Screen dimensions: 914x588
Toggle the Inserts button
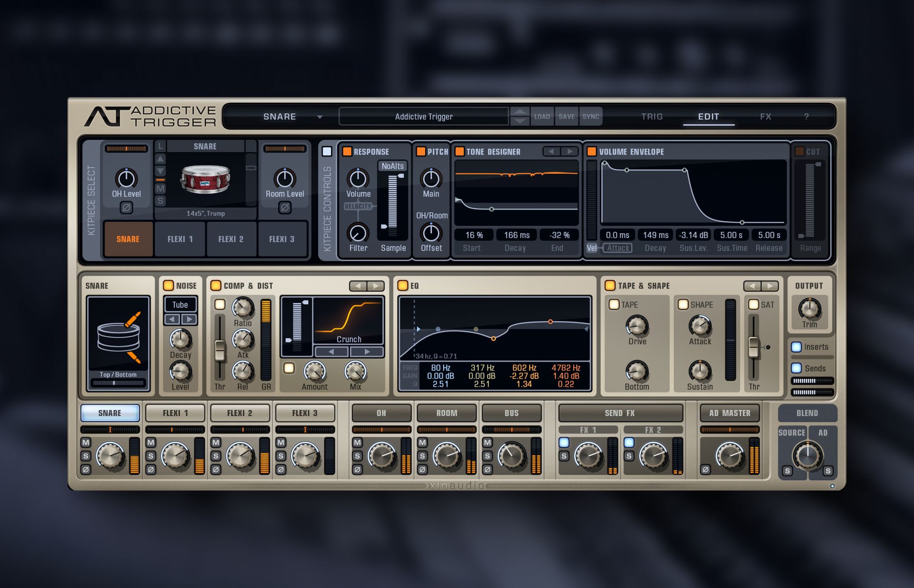coord(796,346)
